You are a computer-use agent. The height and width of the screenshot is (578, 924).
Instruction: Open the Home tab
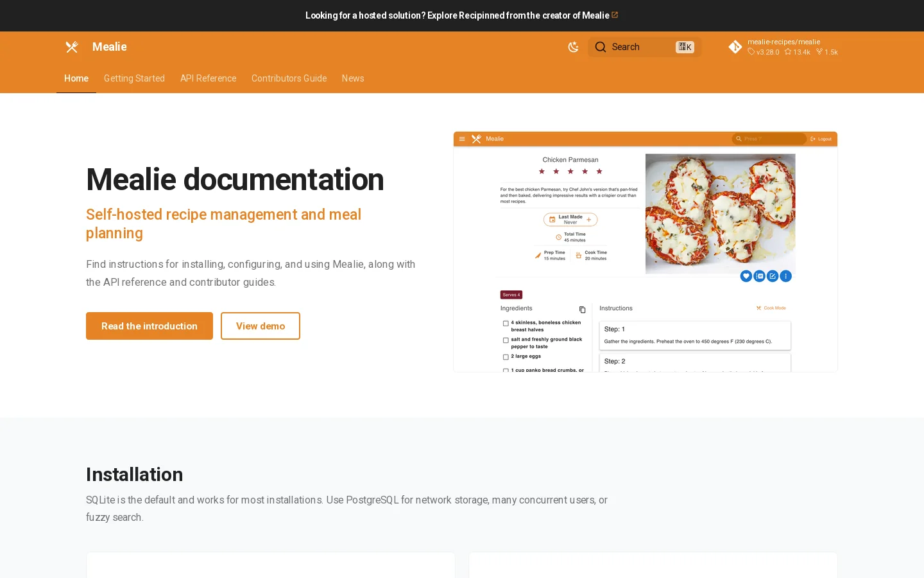pyautogui.click(x=76, y=78)
